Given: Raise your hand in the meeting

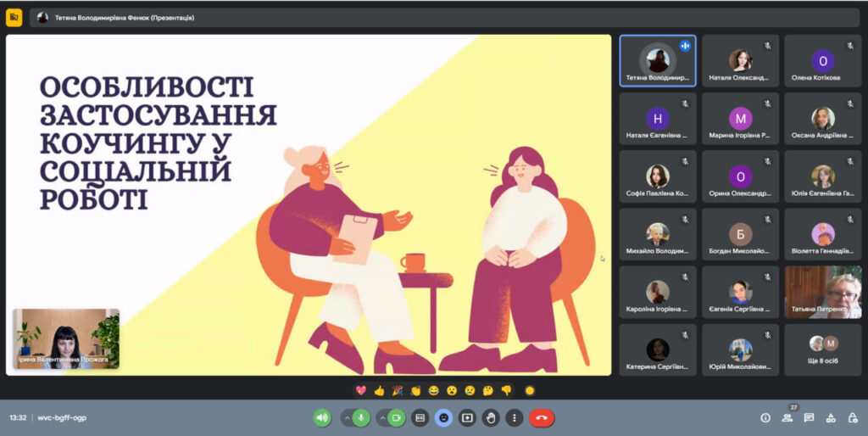Looking at the screenshot, I should (491, 417).
